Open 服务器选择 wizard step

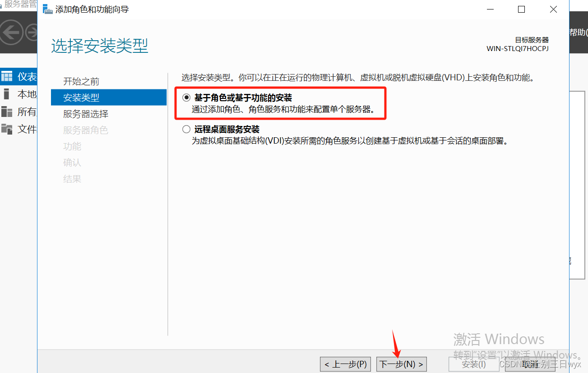(x=86, y=114)
